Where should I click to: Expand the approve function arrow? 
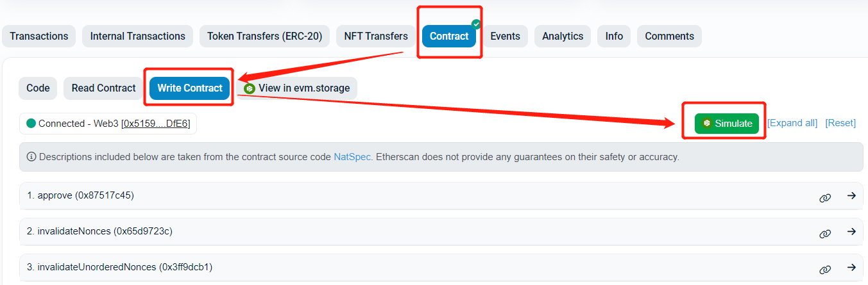click(x=851, y=196)
